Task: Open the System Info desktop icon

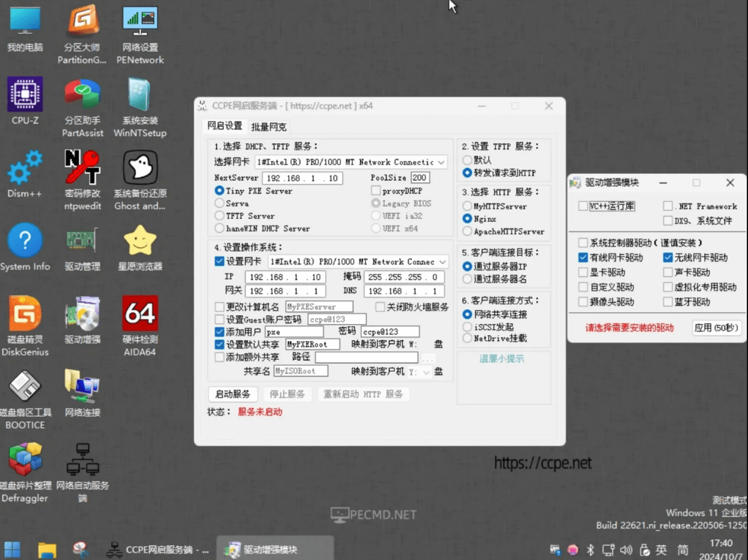Action: pos(25,248)
